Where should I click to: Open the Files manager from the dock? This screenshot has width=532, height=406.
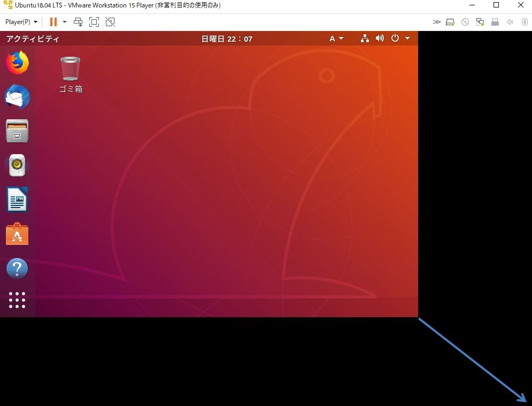17,131
